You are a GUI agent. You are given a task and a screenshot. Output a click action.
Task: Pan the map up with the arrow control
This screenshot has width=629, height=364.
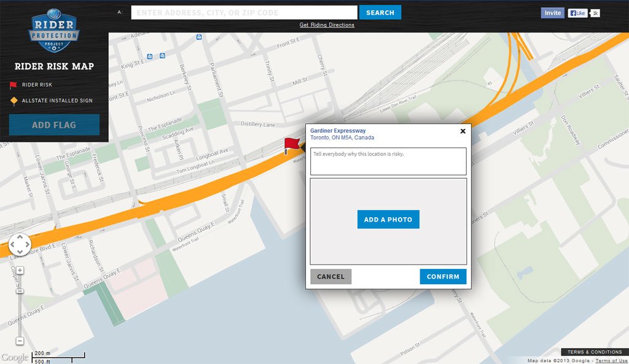(x=19, y=238)
